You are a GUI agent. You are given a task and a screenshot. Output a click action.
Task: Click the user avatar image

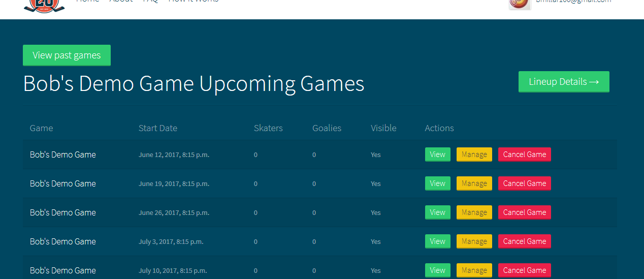[520, 4]
